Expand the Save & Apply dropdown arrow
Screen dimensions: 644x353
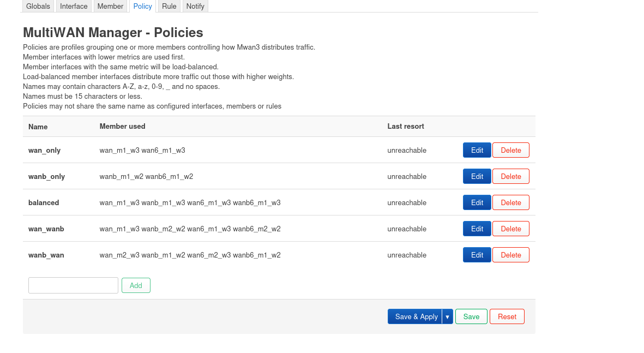(x=447, y=316)
